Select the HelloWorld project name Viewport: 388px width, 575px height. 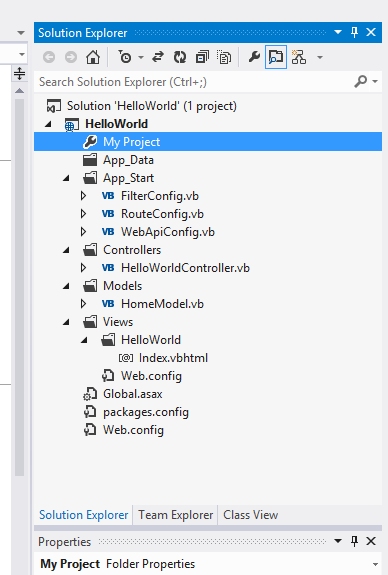click(117, 124)
